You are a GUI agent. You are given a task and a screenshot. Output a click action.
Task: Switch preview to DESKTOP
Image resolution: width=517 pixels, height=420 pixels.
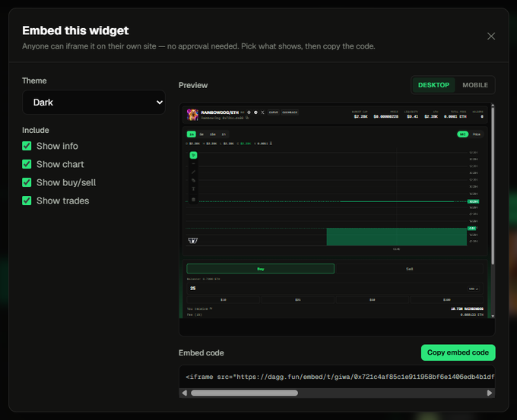pyautogui.click(x=433, y=85)
